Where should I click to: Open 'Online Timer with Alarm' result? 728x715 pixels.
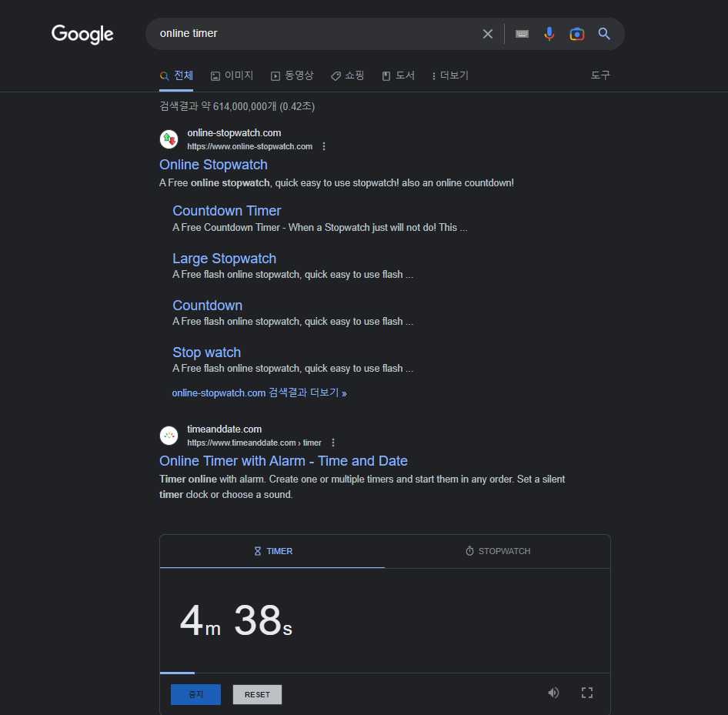pos(284,461)
